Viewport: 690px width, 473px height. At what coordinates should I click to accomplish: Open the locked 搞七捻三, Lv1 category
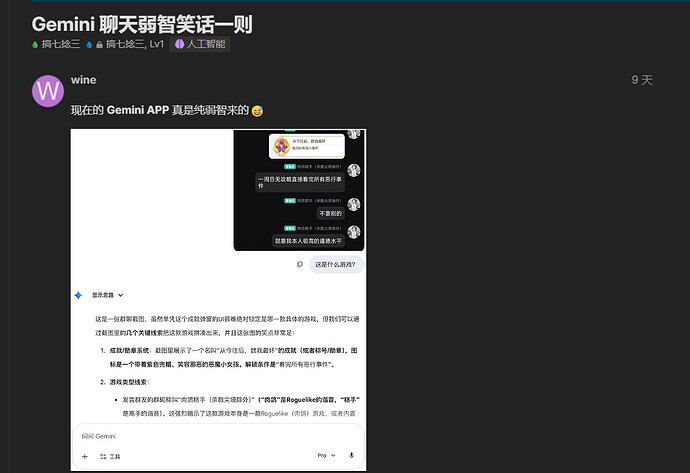(125, 44)
